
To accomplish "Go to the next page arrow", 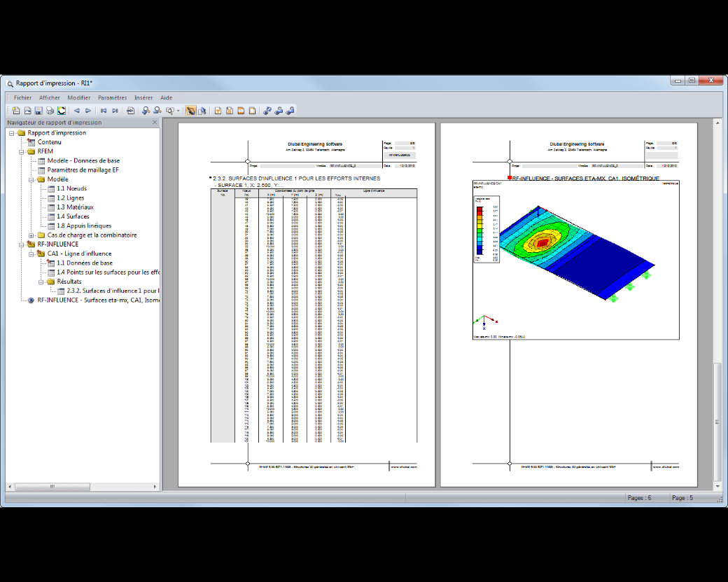I will pos(87,111).
